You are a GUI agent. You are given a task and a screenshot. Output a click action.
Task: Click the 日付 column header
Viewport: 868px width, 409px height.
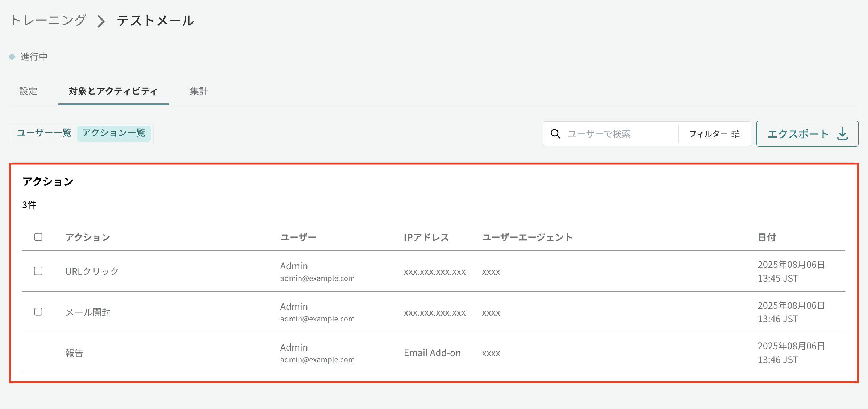(767, 237)
